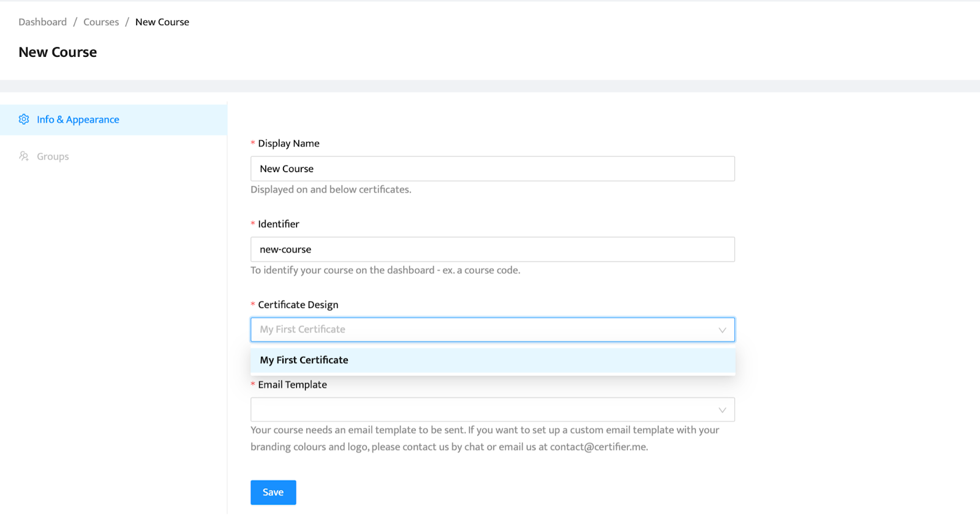
Task: Click the Display Name input field
Action: [x=492, y=168]
